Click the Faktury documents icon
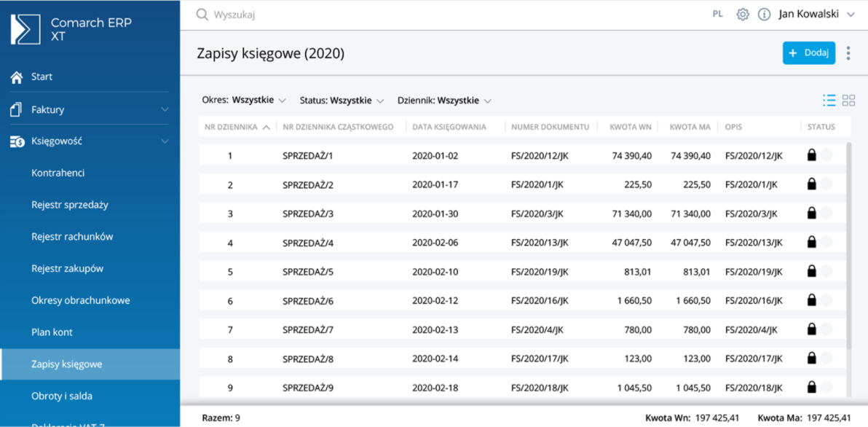Screen dimensions: 868x427 tap(17, 109)
